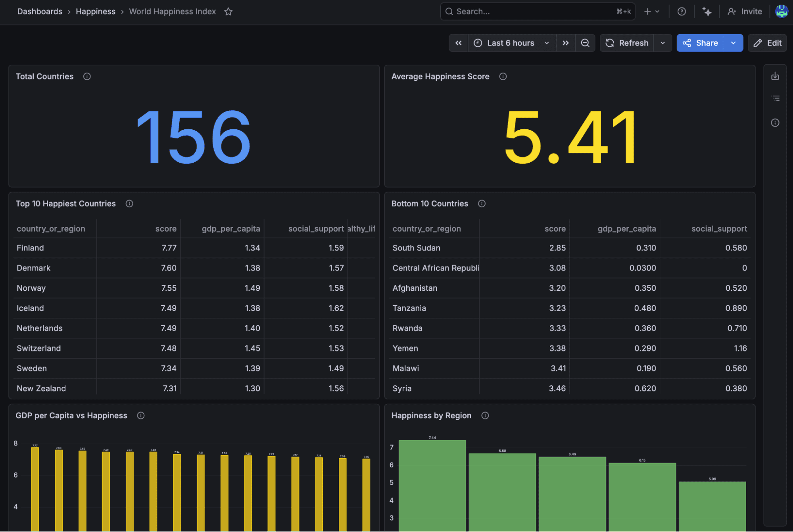Screen dimensions: 793x532
Task: Open the Last 6 hours time range dropdown
Action: pyautogui.click(x=511, y=43)
